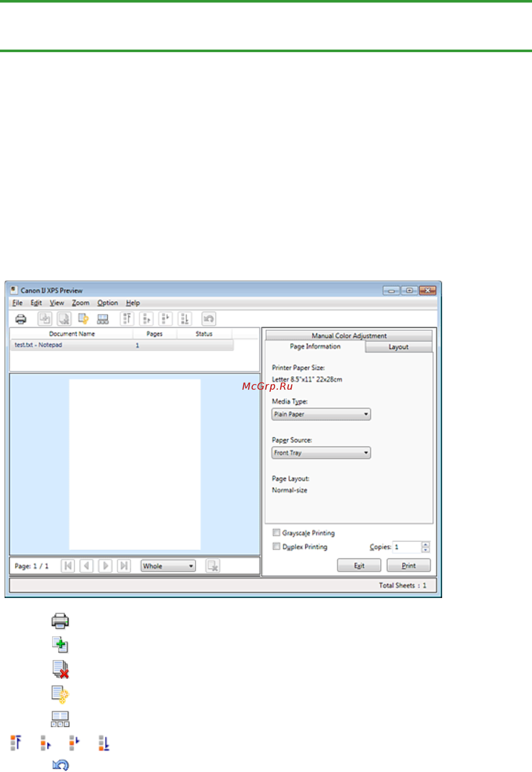Click the Reset Documents toolbar icon
532x772 pixels.
point(83,319)
